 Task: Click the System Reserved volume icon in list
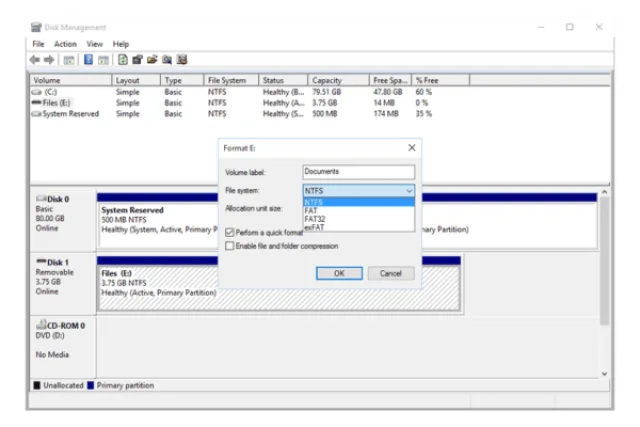37,114
